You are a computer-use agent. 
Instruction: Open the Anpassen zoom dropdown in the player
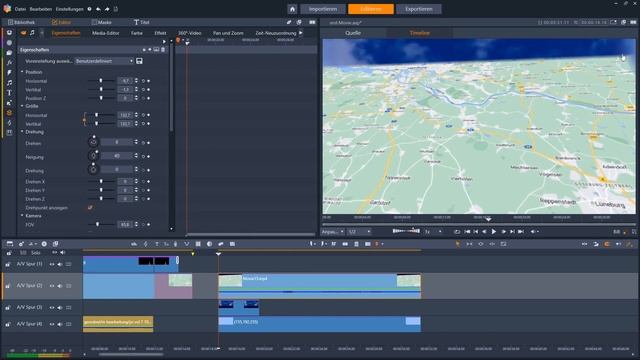coord(333,232)
